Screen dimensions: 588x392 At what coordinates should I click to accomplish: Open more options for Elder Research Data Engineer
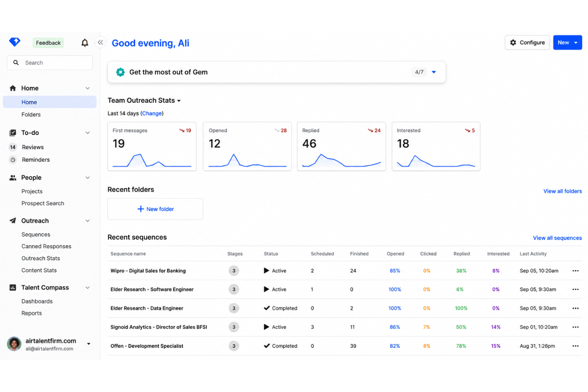coord(575,308)
